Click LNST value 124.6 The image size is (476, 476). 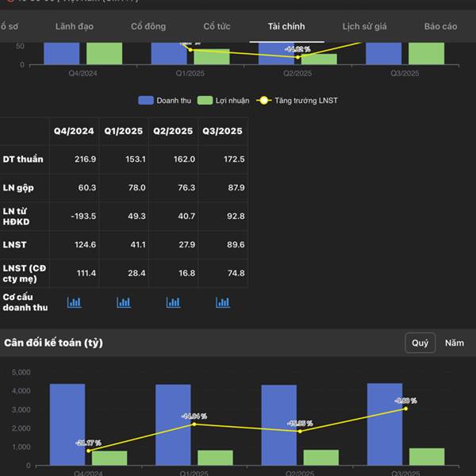click(86, 245)
